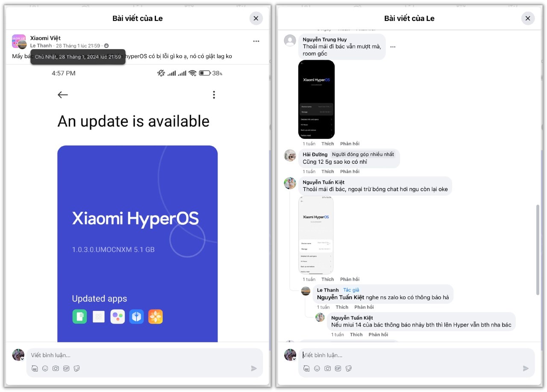Reply to Nguyễn Trung Huy's comment
This screenshot has height=392, width=547.
tap(350, 144)
